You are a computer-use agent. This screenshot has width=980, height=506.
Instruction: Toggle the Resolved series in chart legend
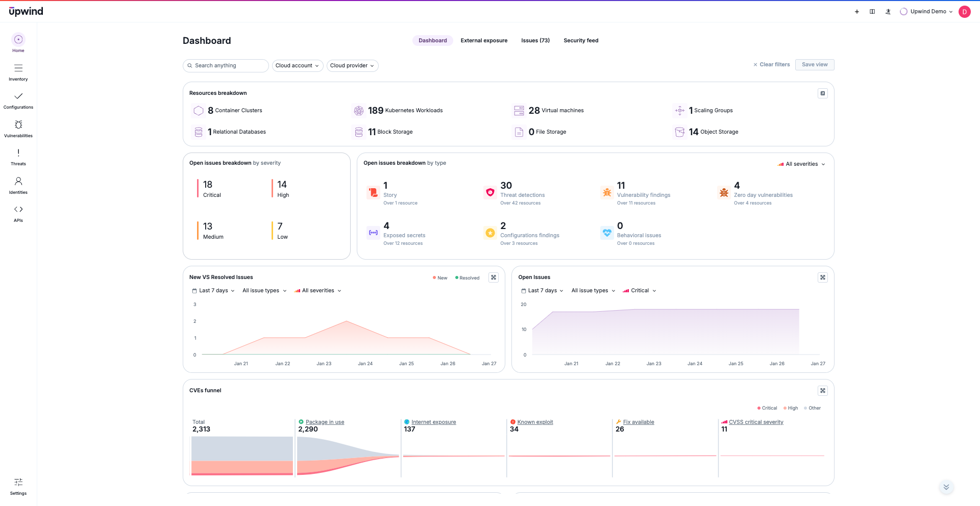click(x=467, y=278)
